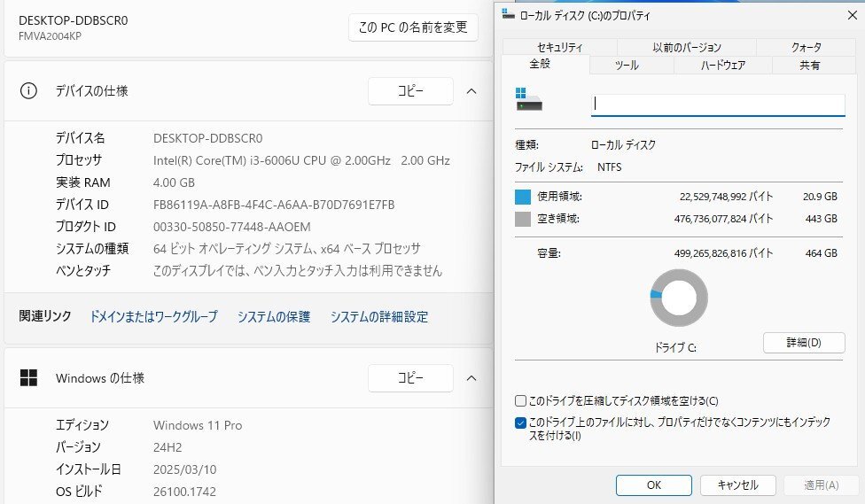Viewport: 865px width, 504px height.
Task: Click the 22,529,748,992 バイト used bytes text
Action: click(x=726, y=197)
